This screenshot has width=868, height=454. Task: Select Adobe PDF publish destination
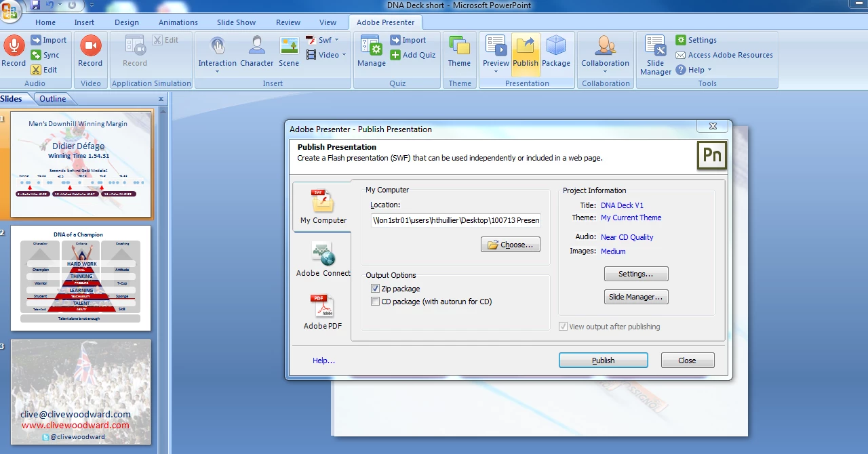323,312
